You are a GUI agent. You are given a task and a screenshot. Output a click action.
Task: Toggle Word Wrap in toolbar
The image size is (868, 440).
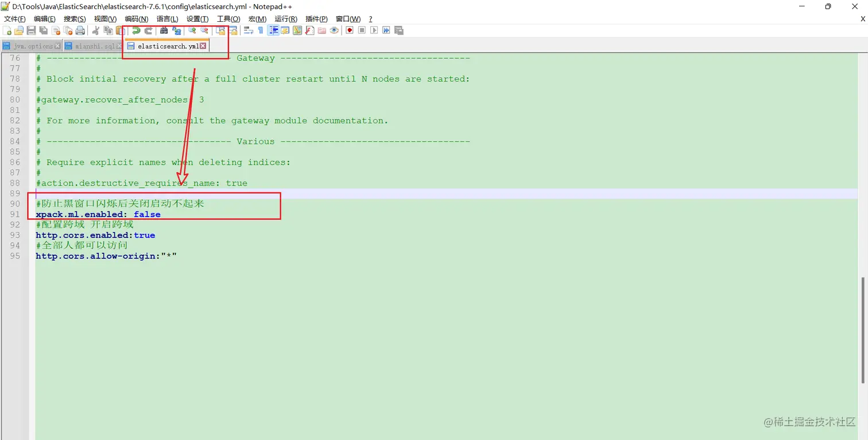[x=248, y=30]
